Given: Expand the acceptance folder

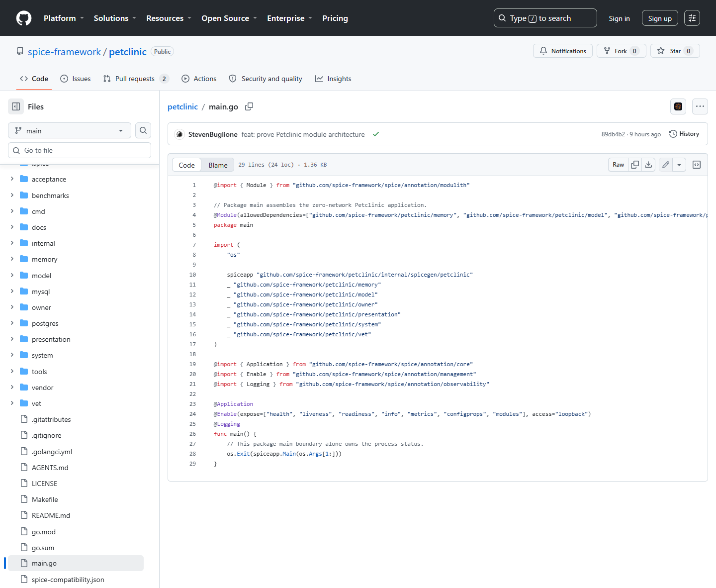Looking at the screenshot, I should (x=12, y=179).
